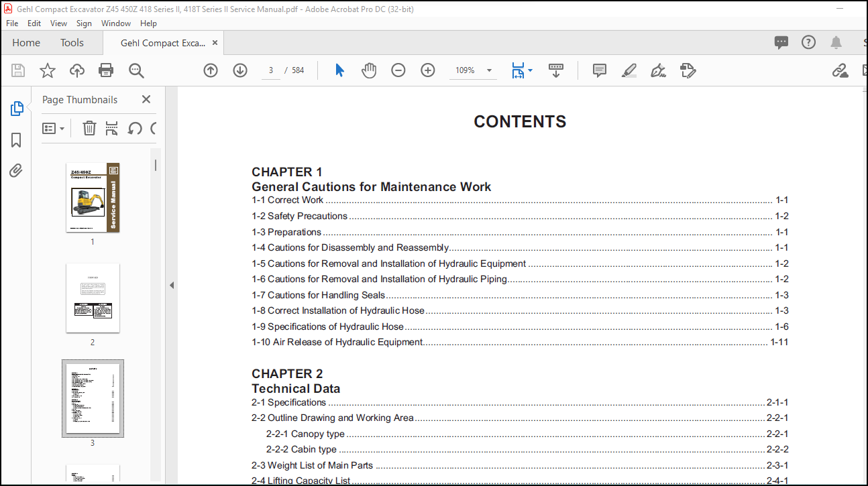Click the insert pages icon in thumbnails panel
This screenshot has height=486, width=868.
(x=112, y=128)
